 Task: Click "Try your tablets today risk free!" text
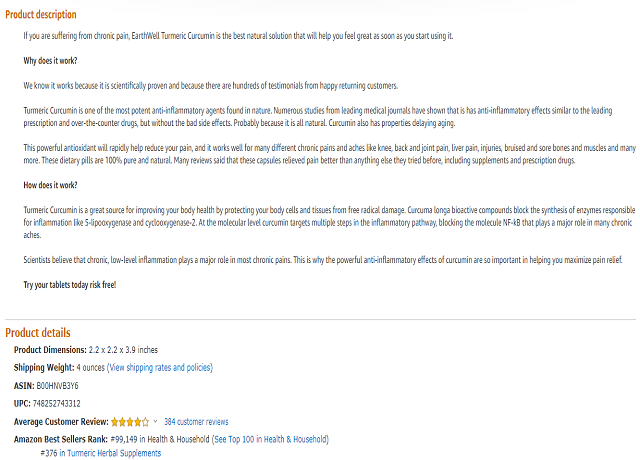[70, 285]
